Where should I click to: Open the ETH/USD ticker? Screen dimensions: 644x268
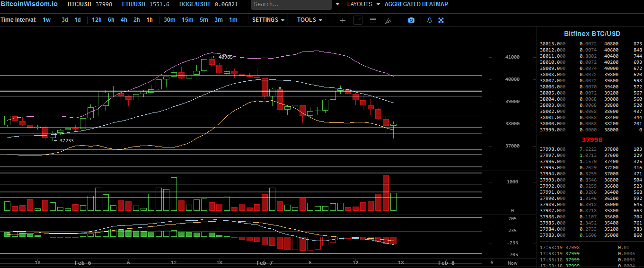[x=145, y=4]
